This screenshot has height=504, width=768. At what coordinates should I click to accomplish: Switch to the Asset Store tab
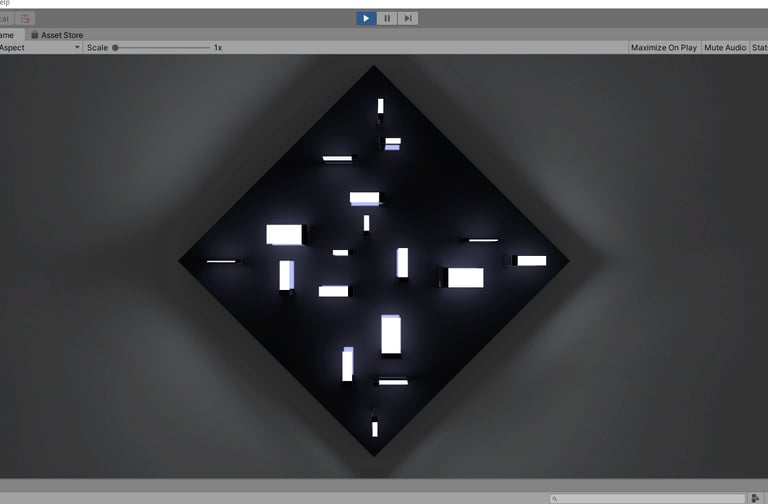click(57, 35)
